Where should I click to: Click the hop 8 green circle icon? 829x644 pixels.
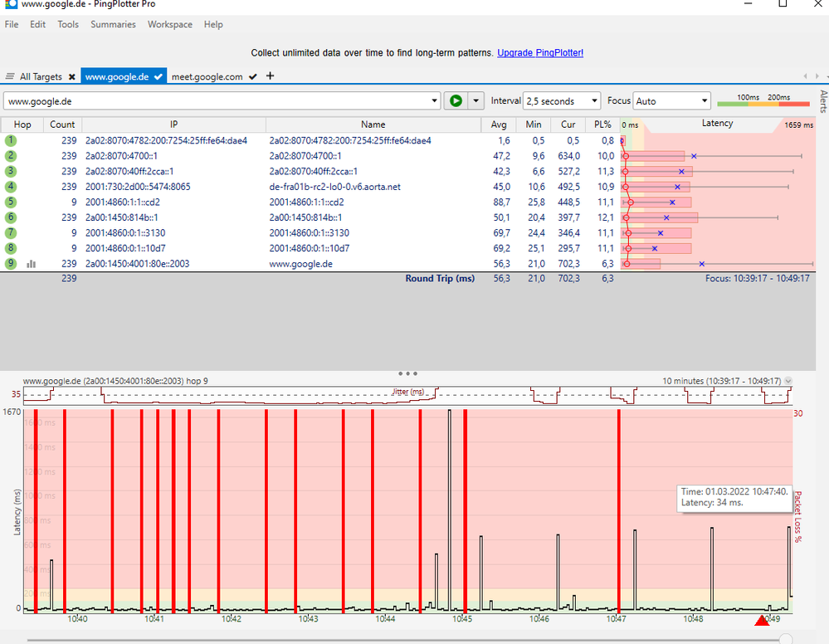pos(11,248)
